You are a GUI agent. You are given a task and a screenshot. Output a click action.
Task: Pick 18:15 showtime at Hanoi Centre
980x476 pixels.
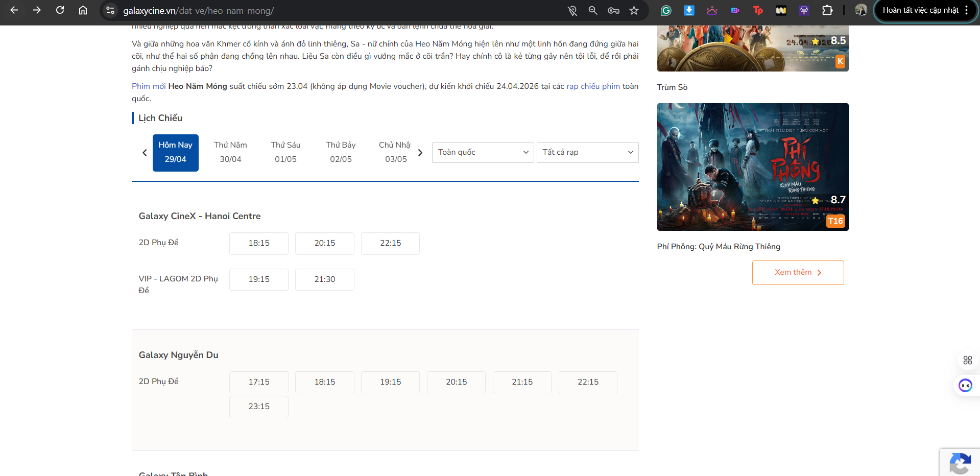pyautogui.click(x=259, y=243)
